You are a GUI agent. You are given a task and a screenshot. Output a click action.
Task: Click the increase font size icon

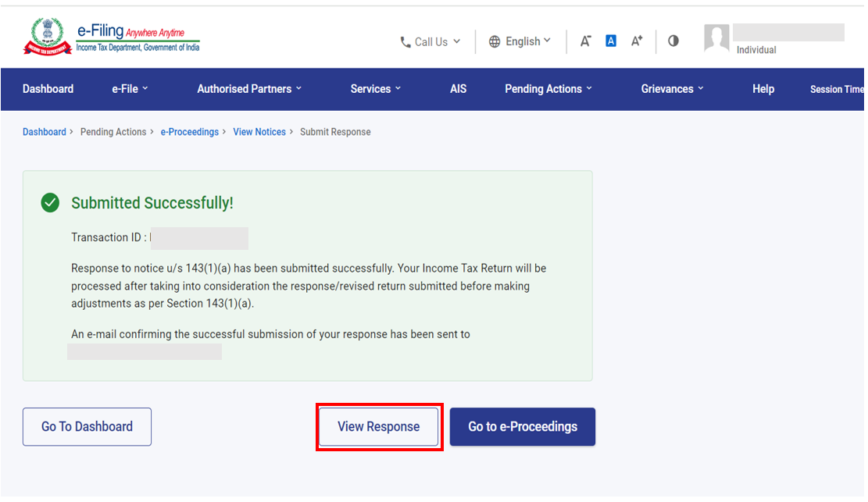(637, 41)
